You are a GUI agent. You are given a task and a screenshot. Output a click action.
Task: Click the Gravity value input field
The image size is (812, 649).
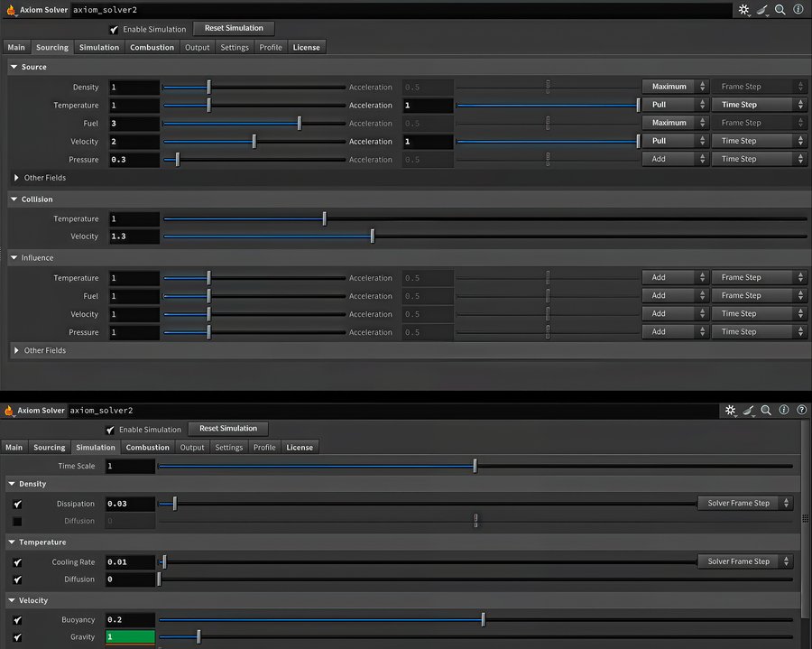tap(130, 637)
